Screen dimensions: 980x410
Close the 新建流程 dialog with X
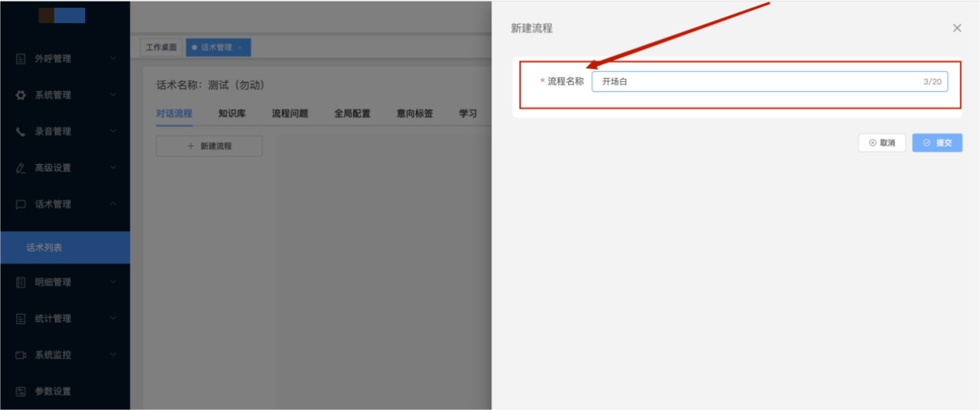957,28
